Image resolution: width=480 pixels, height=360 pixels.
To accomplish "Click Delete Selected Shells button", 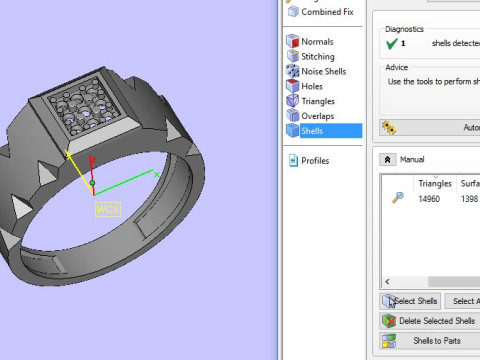I will pyautogui.click(x=430, y=321).
